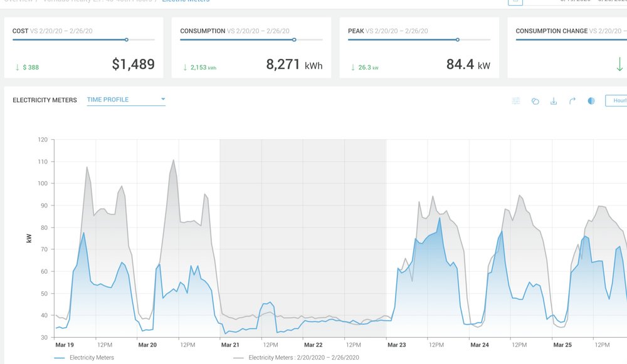The height and width of the screenshot is (364, 627).
Task: Click the 26.3 kW decrease indicator
Action: point(365,67)
